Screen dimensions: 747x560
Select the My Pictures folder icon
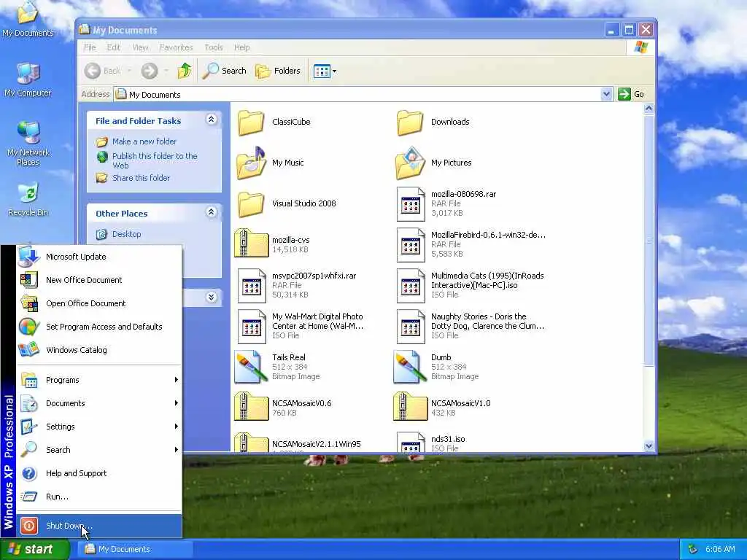coord(410,163)
